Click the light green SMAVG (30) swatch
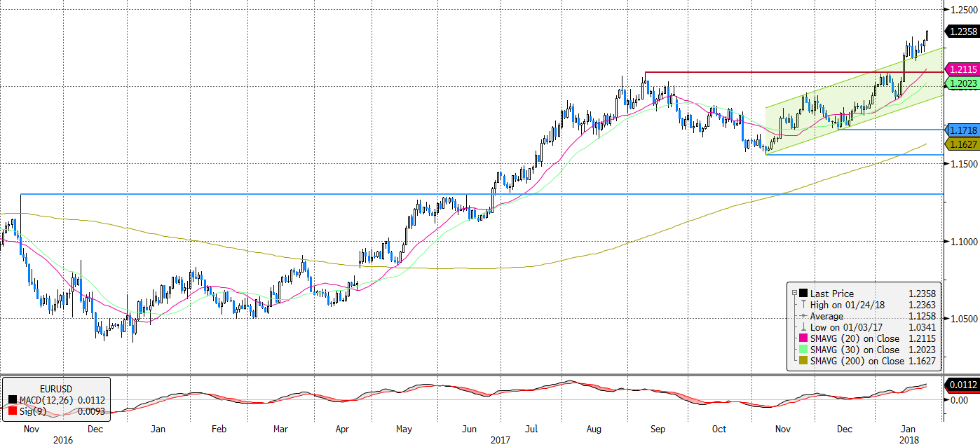980x447 pixels. [x=803, y=350]
